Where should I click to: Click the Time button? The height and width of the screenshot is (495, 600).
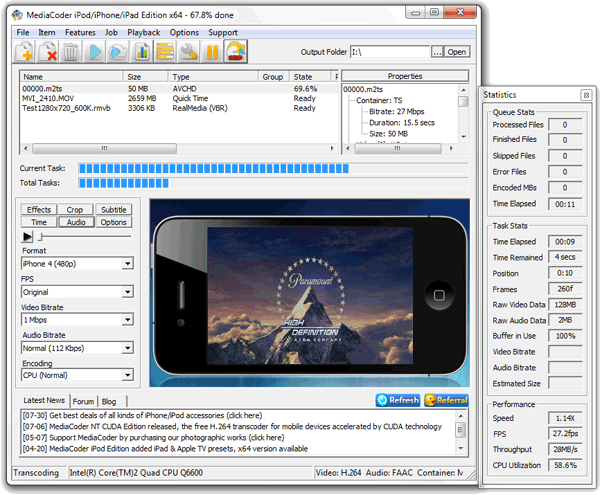click(39, 222)
